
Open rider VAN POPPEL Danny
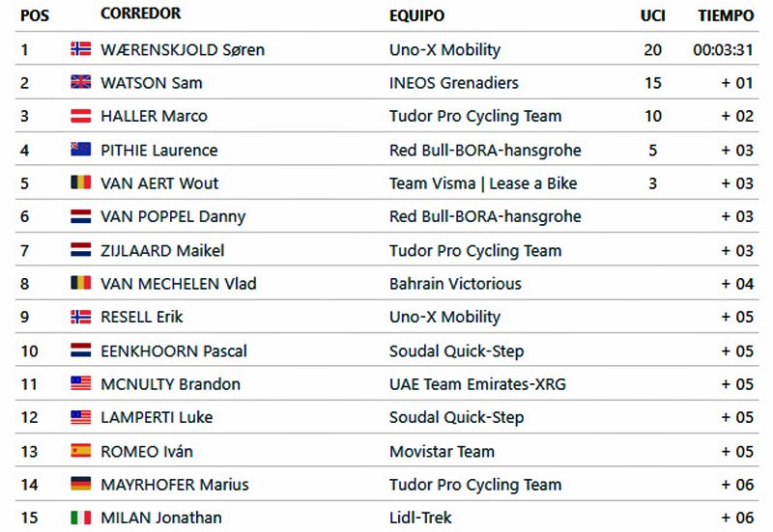[173, 216]
